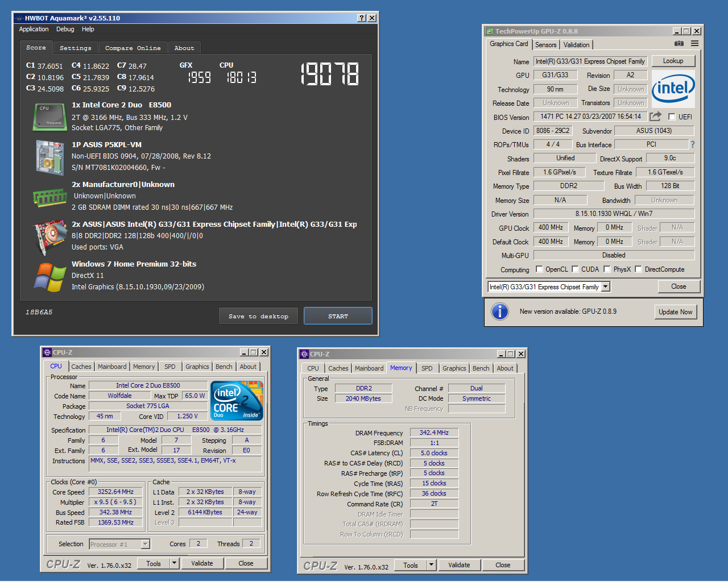Image resolution: width=728 pixels, height=582 pixels.
Task: Open the About tab in Aquamark
Action: coord(184,48)
